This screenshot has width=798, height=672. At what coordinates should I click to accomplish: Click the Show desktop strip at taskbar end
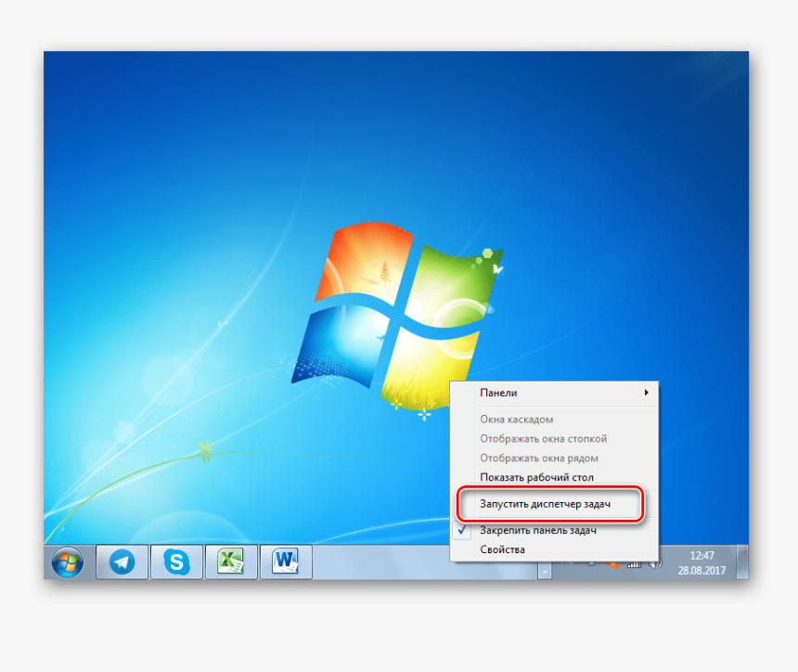coord(742,562)
